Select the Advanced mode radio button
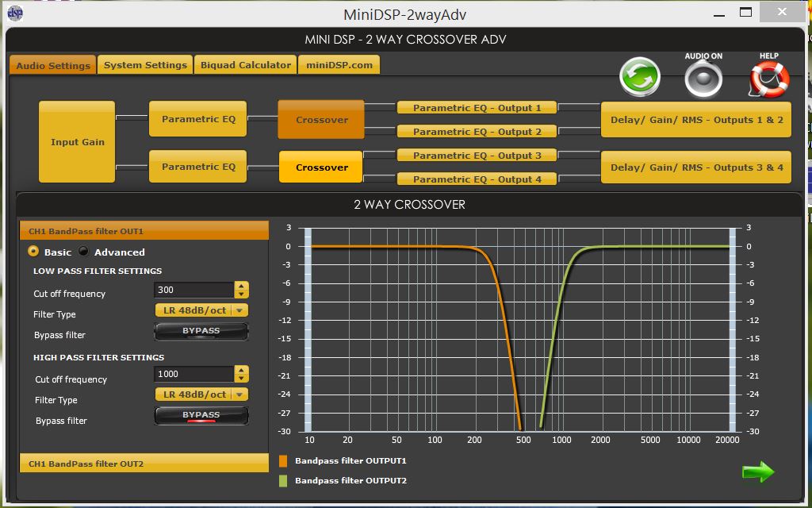 pos(83,252)
